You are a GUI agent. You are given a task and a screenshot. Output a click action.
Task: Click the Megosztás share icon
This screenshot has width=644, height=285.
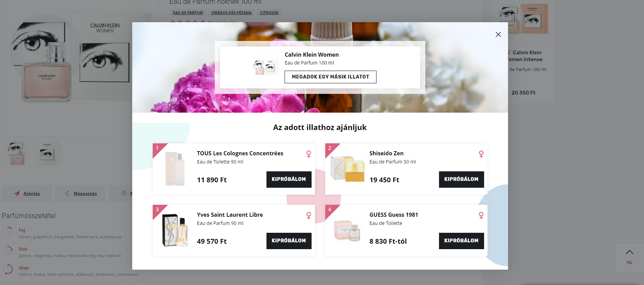click(x=67, y=194)
